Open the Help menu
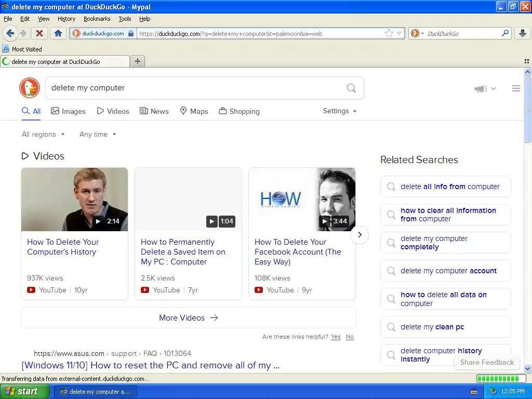Viewport: 532px width, 399px height. pyautogui.click(x=144, y=19)
